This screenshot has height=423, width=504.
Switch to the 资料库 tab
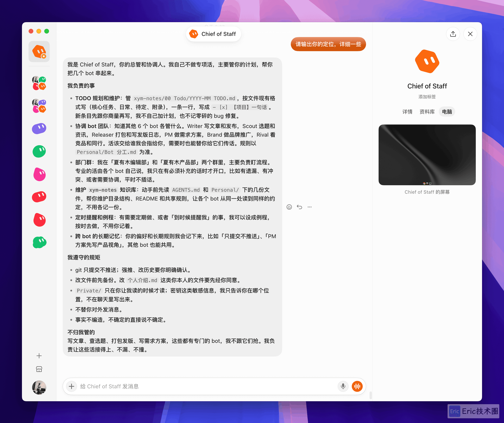point(427,112)
